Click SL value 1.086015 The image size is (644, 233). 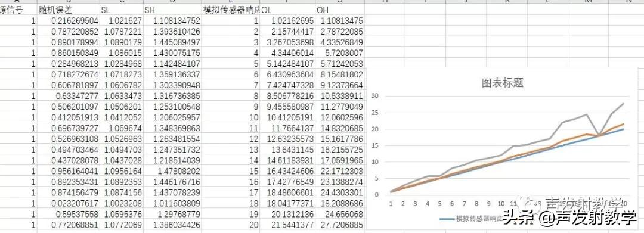[122, 52]
